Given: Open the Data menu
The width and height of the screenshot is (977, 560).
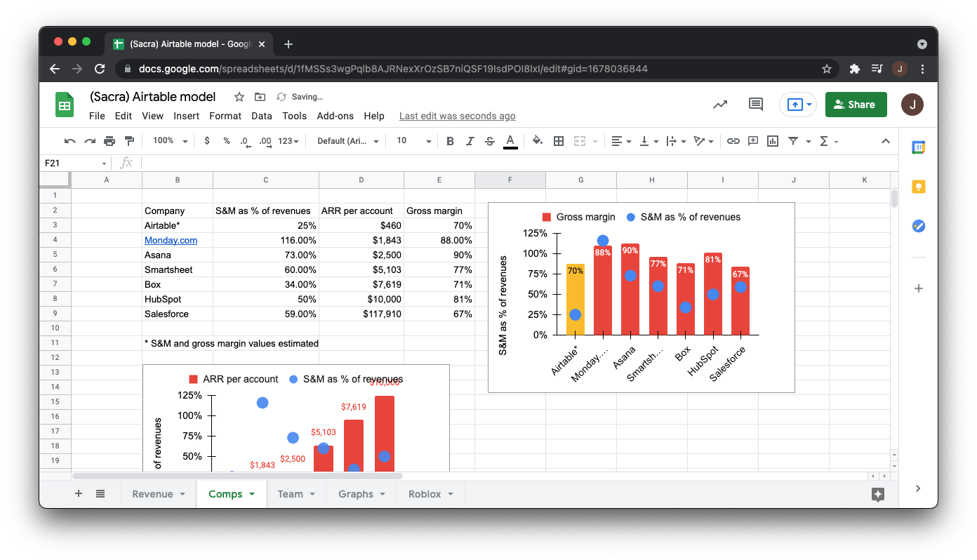Looking at the screenshot, I should tap(262, 116).
